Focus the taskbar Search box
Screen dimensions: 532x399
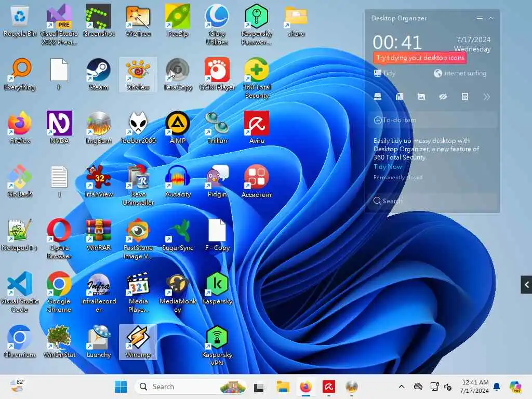click(191, 387)
